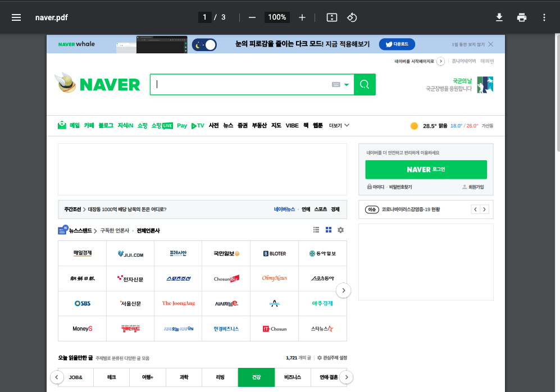The height and width of the screenshot is (392, 560).
Task: Rotate the document counterclockwise
Action: [352, 17]
